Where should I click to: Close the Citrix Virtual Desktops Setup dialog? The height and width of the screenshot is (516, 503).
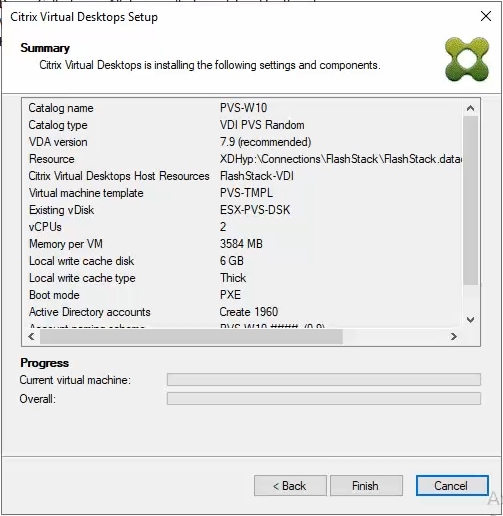point(486,16)
